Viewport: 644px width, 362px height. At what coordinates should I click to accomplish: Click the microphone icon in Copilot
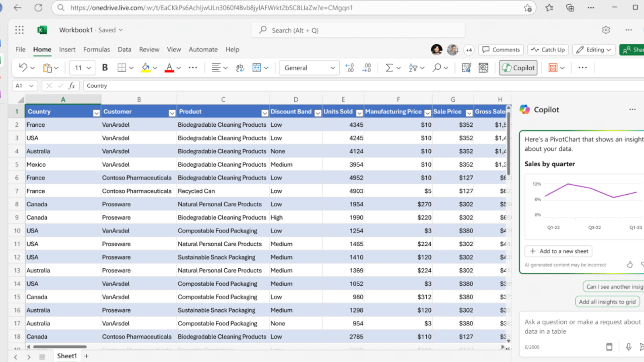pyautogui.click(x=628, y=347)
